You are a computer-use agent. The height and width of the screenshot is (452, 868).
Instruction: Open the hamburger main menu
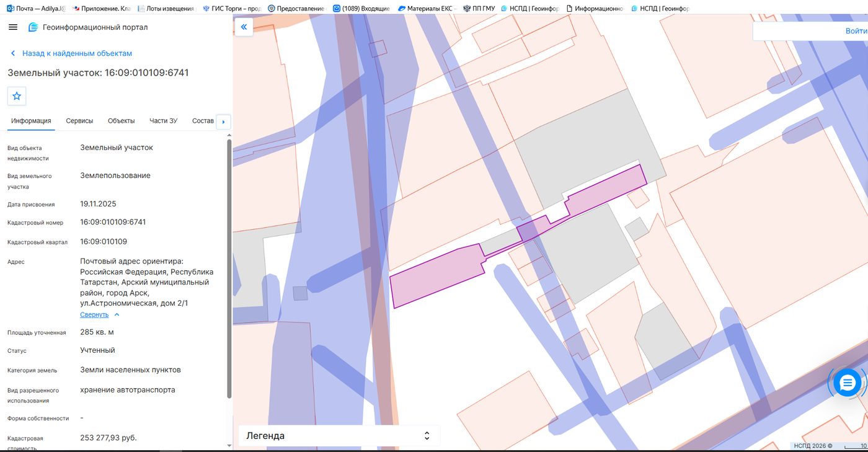click(x=13, y=27)
